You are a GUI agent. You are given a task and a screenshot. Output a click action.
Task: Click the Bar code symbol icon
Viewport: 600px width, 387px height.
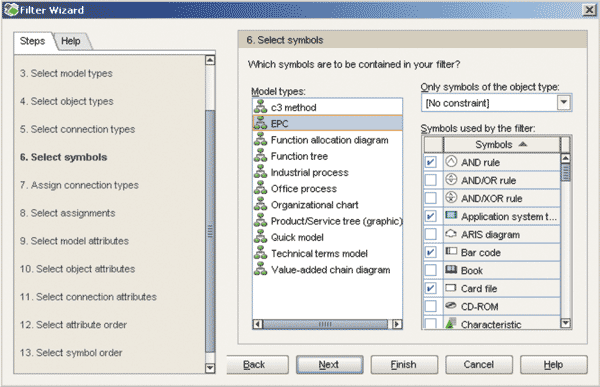(x=452, y=251)
